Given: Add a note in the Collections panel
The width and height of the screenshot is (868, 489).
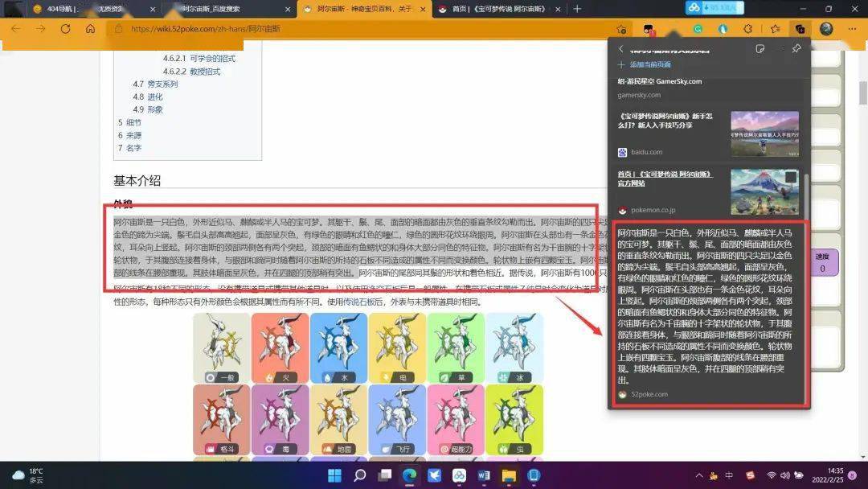Looking at the screenshot, I should click(760, 49).
